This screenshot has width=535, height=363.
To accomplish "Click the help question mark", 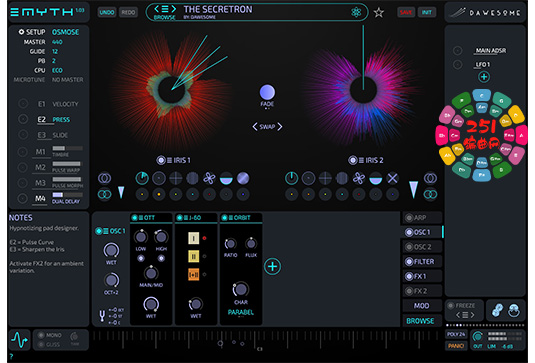I will (11, 357).
